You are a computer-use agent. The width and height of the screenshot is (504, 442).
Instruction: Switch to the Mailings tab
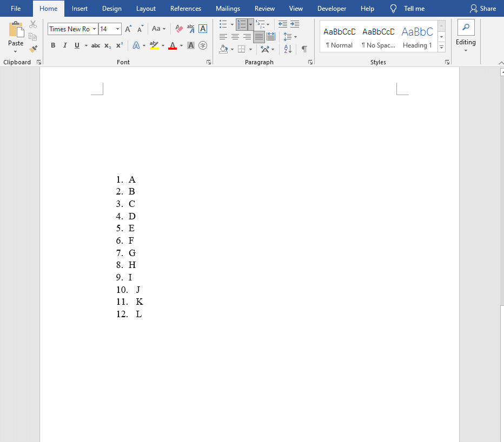point(228,9)
